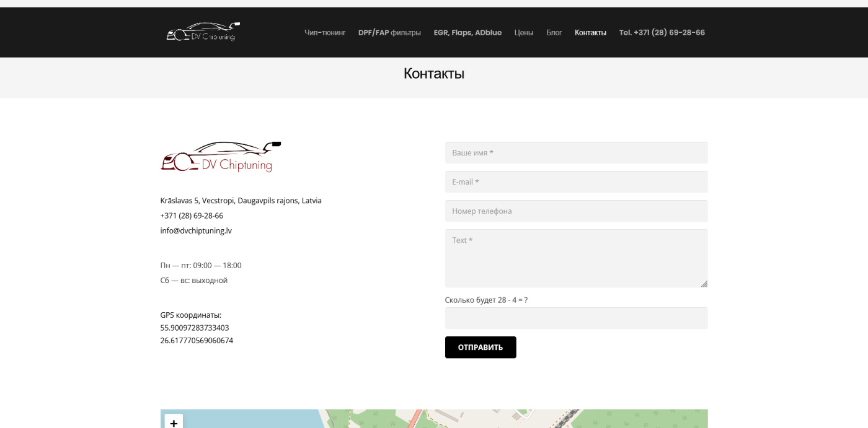The width and height of the screenshot is (868, 428).
Task: Zoom in the map with plus button
Action: [174, 422]
